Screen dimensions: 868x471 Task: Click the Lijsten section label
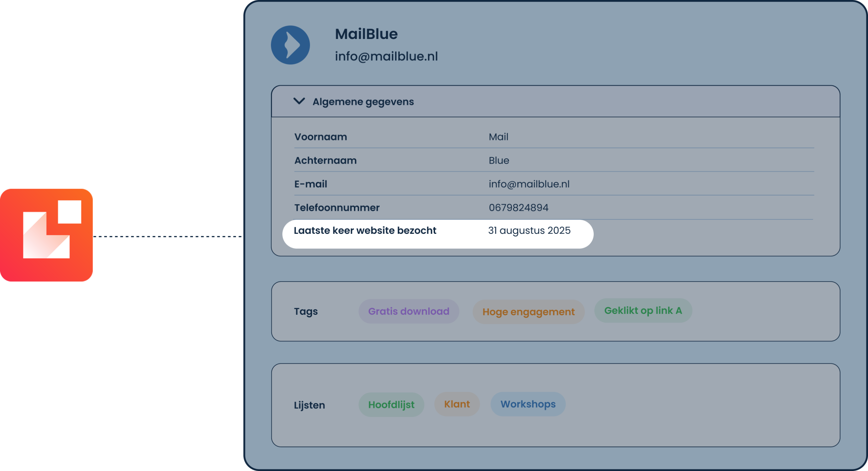(x=309, y=405)
